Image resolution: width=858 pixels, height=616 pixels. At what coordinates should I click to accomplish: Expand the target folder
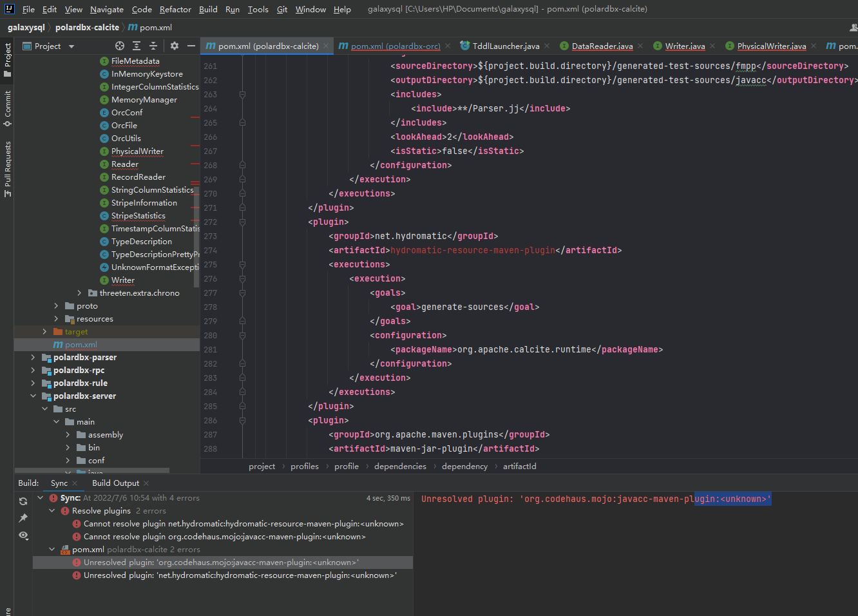(44, 331)
